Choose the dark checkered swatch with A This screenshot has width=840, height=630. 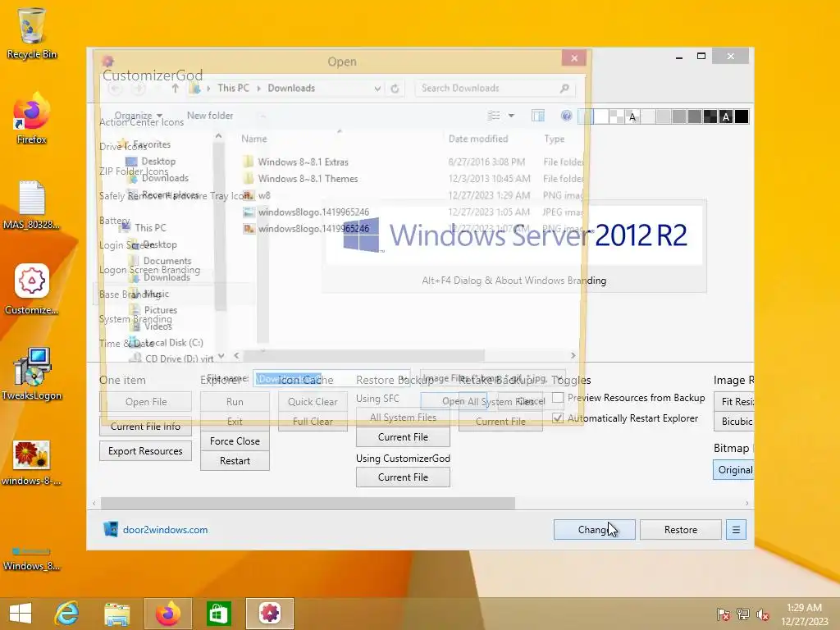tap(725, 116)
